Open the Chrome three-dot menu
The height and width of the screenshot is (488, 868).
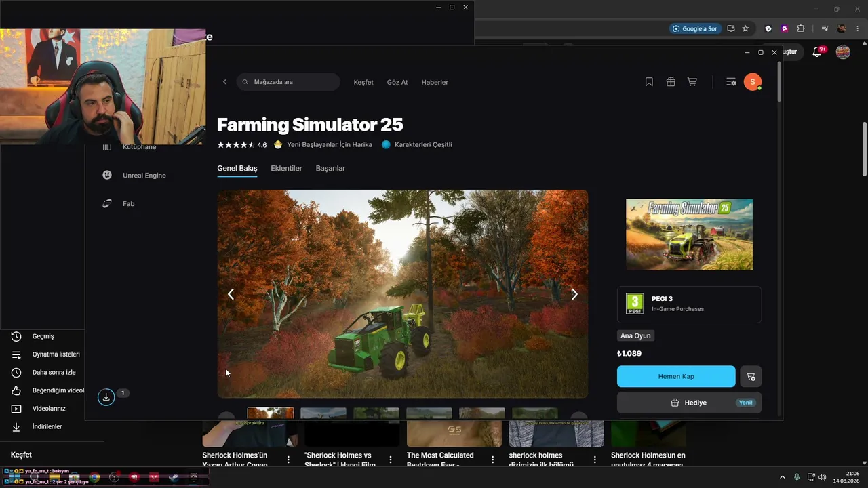tap(858, 28)
